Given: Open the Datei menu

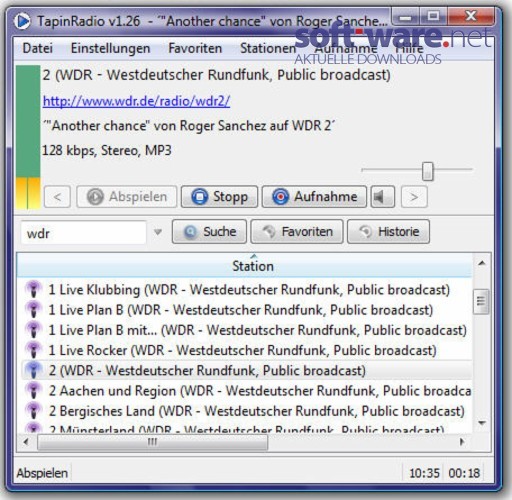Looking at the screenshot, I should (x=37, y=48).
